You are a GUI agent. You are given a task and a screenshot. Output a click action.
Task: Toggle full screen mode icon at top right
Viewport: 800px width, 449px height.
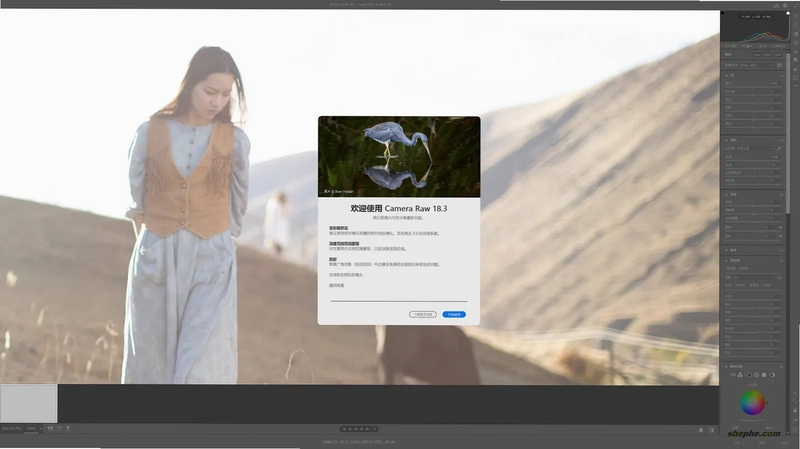(795, 6)
